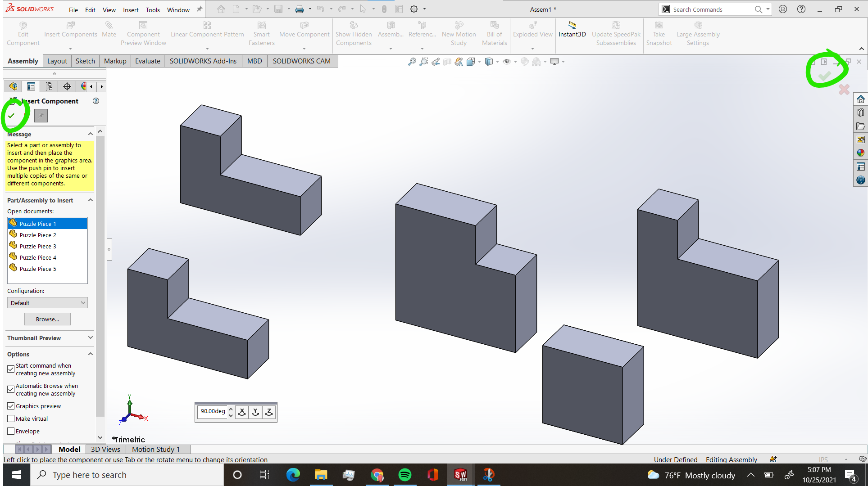Activate Instant3D
868x486 pixels.
click(572, 31)
